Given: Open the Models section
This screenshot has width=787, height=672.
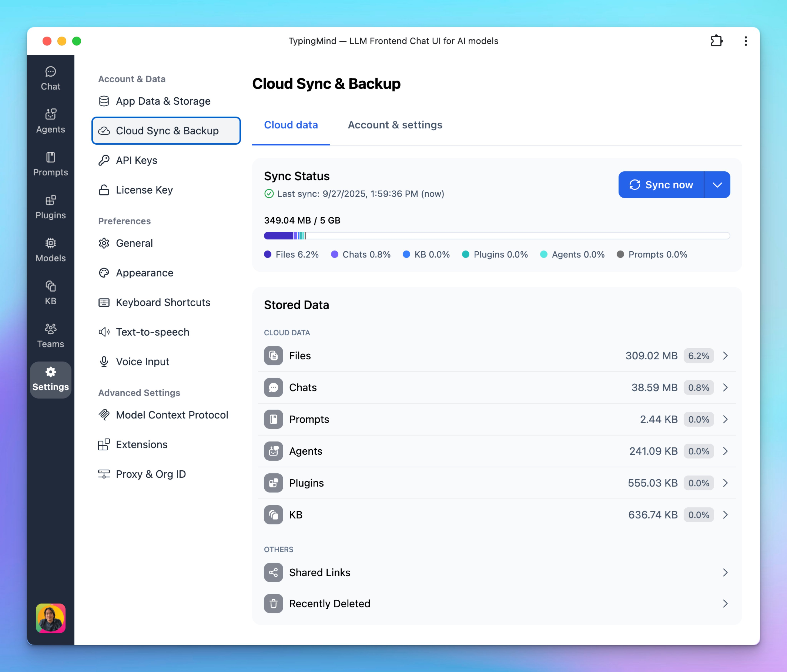Looking at the screenshot, I should pos(50,250).
